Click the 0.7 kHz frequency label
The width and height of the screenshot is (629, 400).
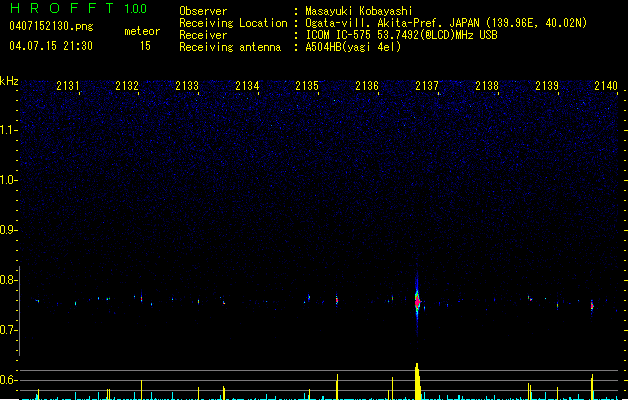pyautogui.click(x=8, y=330)
